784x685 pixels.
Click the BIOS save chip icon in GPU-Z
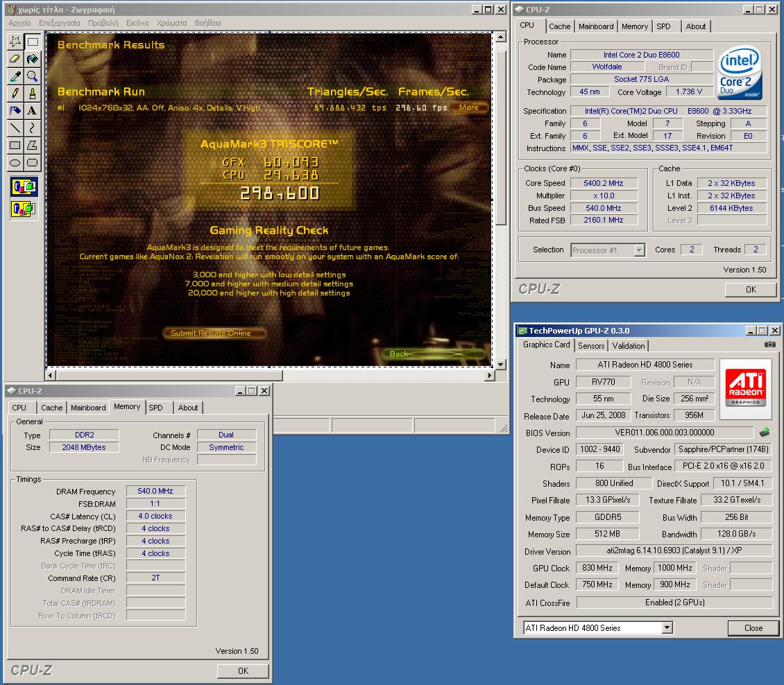point(765,432)
